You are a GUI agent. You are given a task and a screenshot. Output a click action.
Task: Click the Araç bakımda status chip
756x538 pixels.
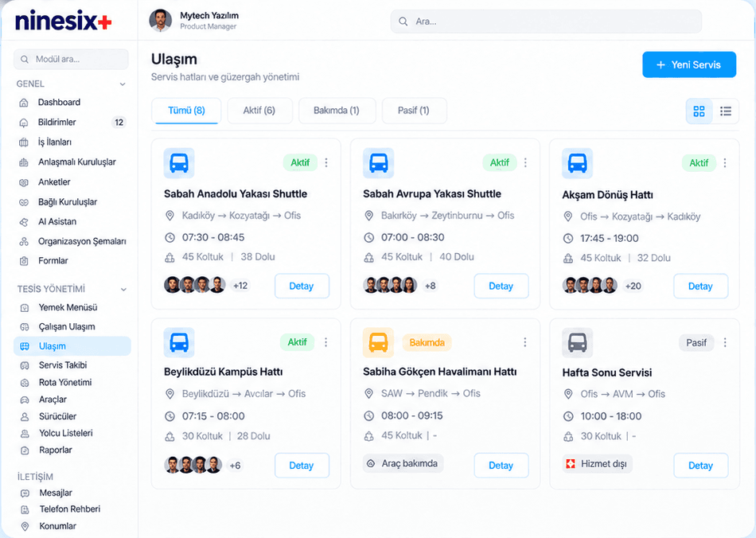pyautogui.click(x=403, y=464)
